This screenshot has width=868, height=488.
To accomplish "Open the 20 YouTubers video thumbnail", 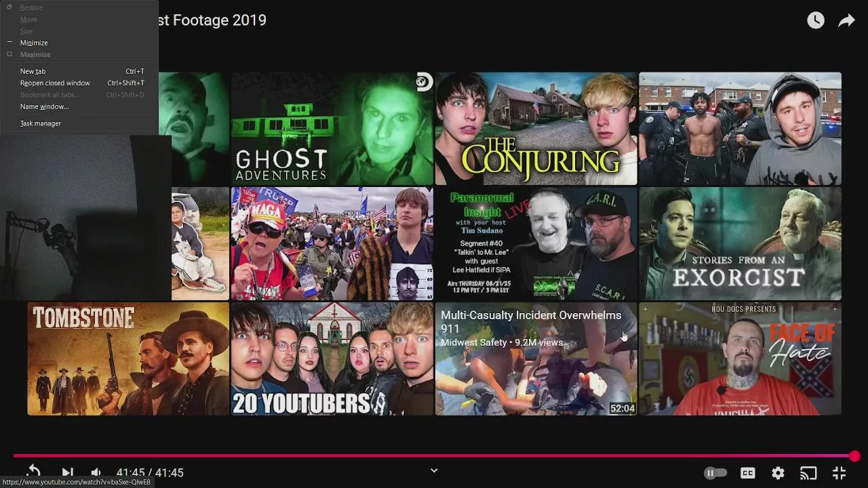I will [332, 359].
